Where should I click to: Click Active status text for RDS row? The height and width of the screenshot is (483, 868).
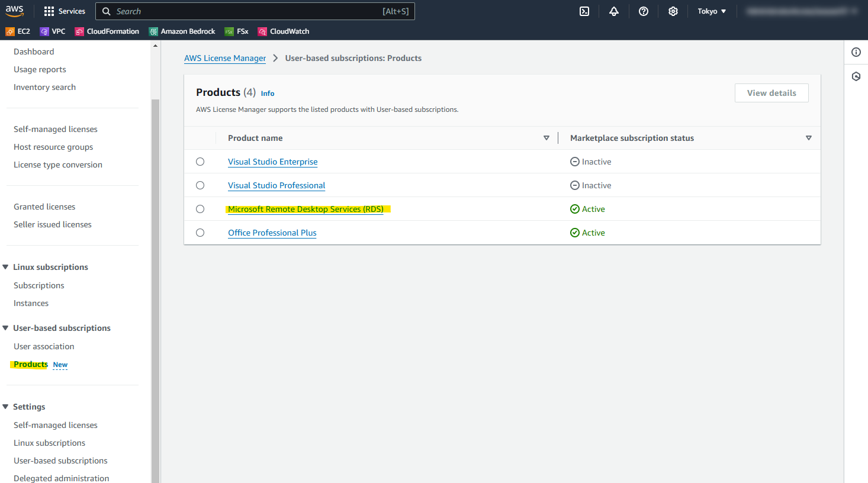click(x=593, y=209)
